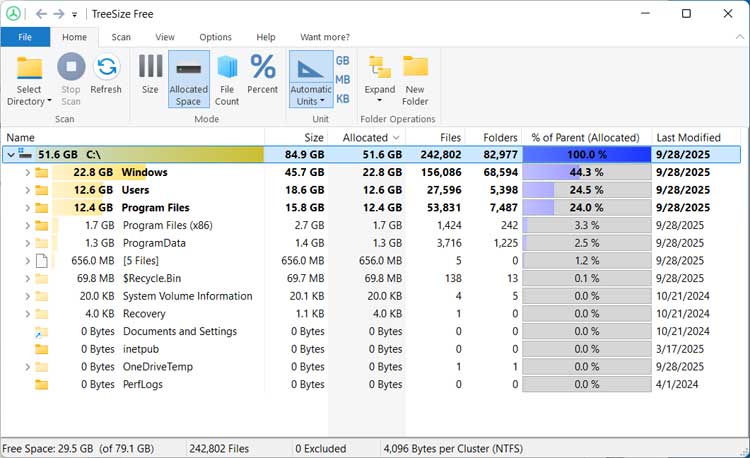750x458 pixels.
Task: Click the 44.3 % bar for Windows
Action: click(587, 173)
